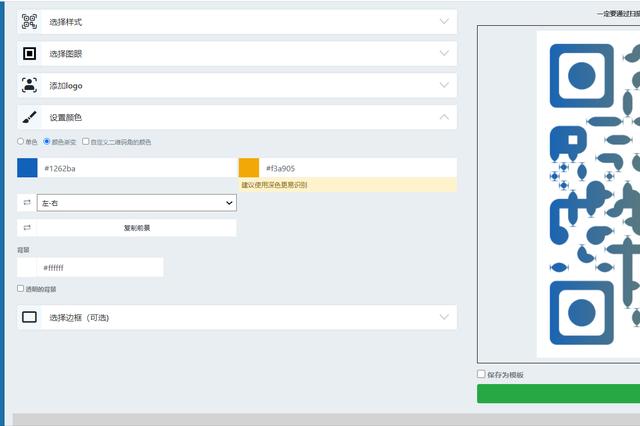Click the swap icon beside 复制前景
The image size is (640, 426).
tap(27, 228)
